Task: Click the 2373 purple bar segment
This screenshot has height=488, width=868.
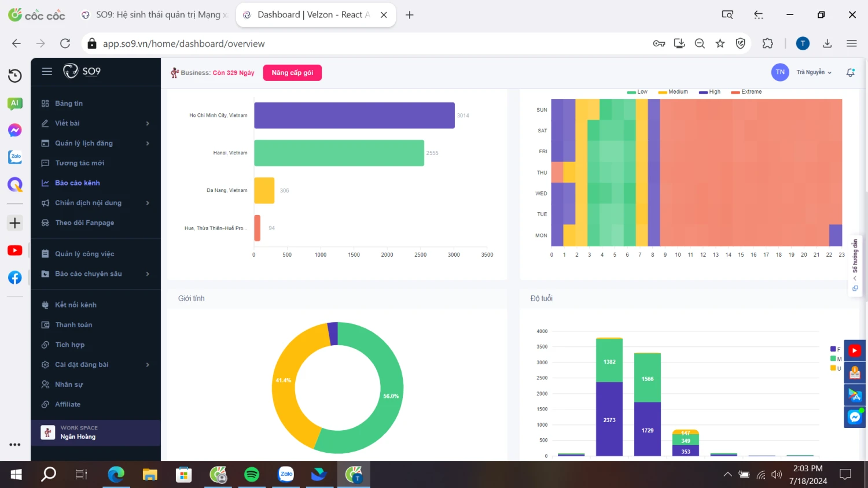Action: (x=609, y=420)
